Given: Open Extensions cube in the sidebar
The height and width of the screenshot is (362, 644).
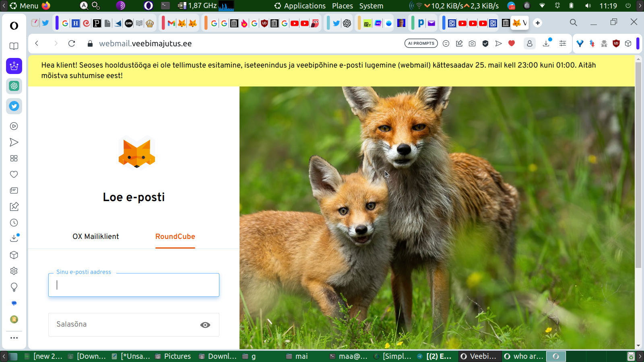Looking at the screenshot, I should point(14,255).
